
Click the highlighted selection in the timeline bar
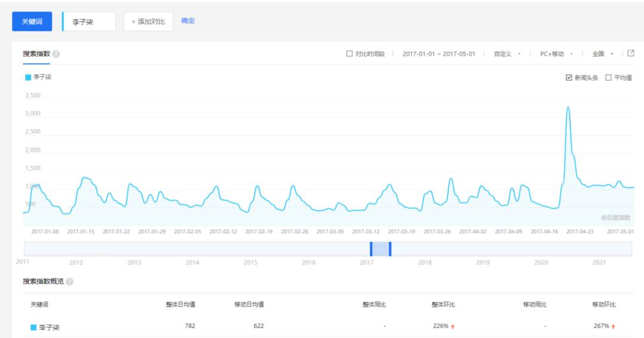point(380,249)
